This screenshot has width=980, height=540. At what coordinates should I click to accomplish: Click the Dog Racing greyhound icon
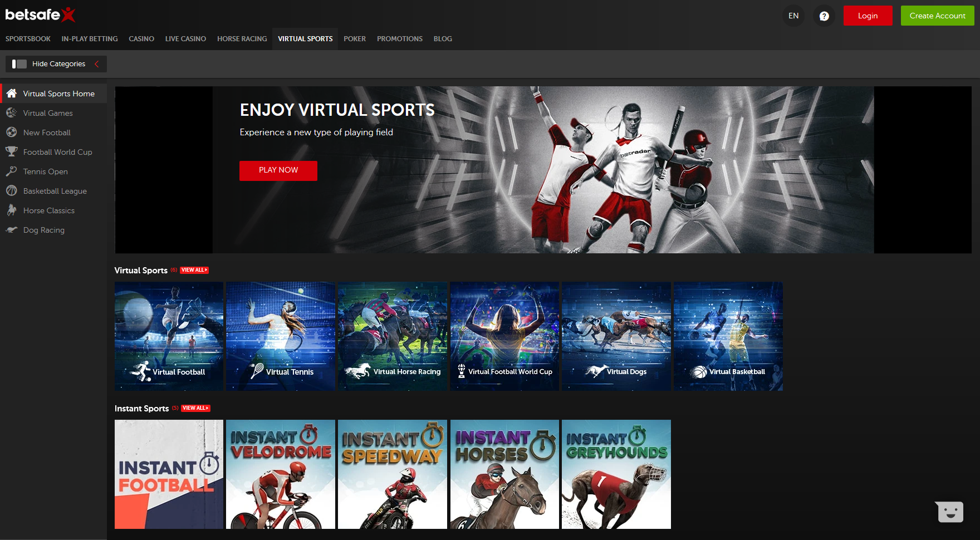click(x=12, y=229)
